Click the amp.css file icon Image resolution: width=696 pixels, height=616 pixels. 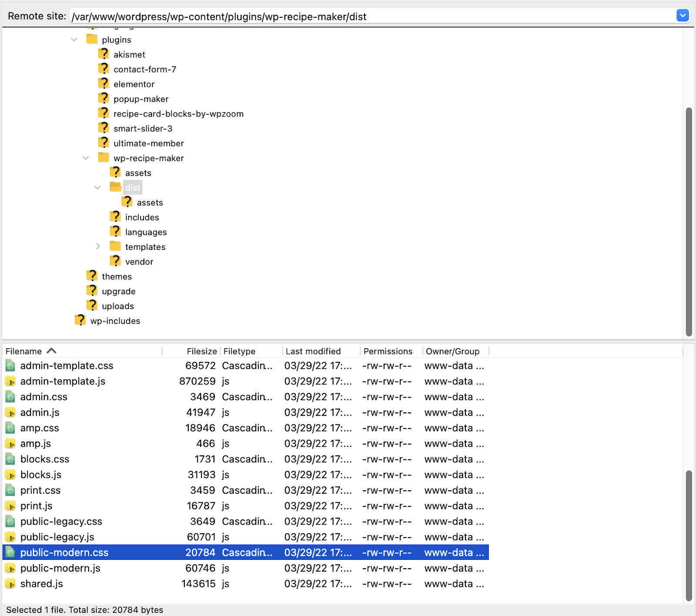pos(10,428)
